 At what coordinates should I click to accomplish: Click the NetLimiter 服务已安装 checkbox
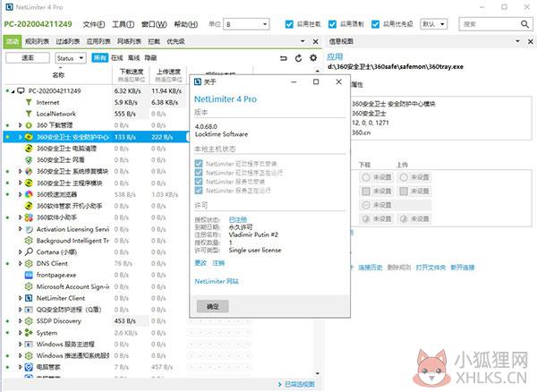point(199,182)
